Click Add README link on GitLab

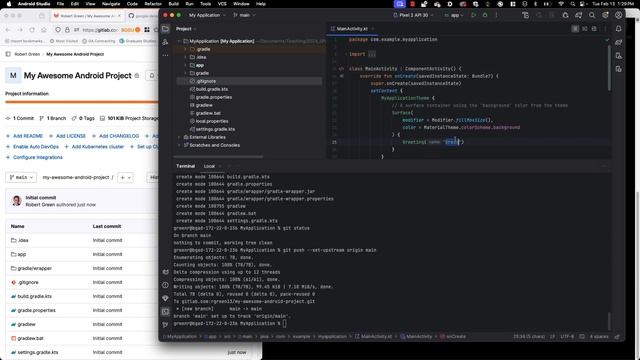[24, 136]
